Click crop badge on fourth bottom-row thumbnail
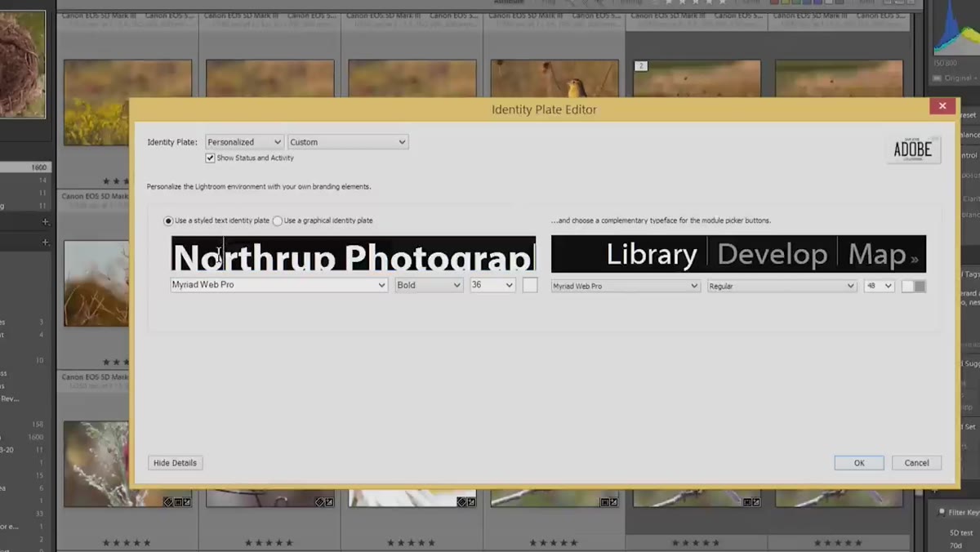980x552 pixels. tap(605, 502)
